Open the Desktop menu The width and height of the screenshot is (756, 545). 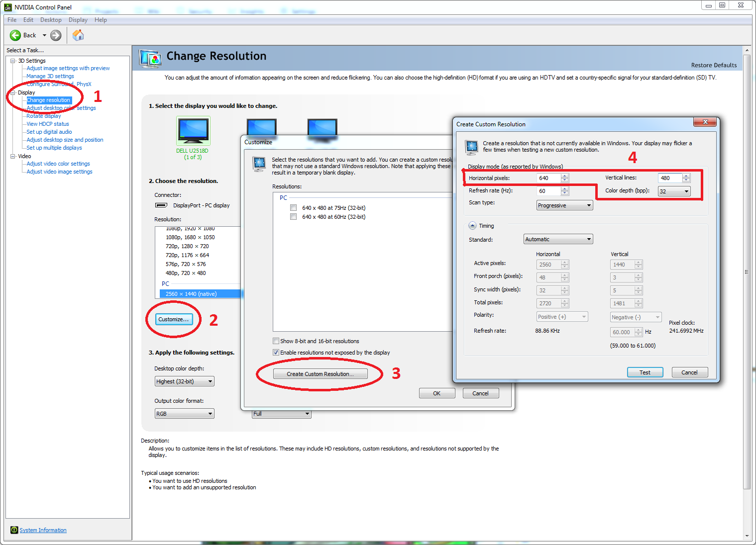pos(51,20)
